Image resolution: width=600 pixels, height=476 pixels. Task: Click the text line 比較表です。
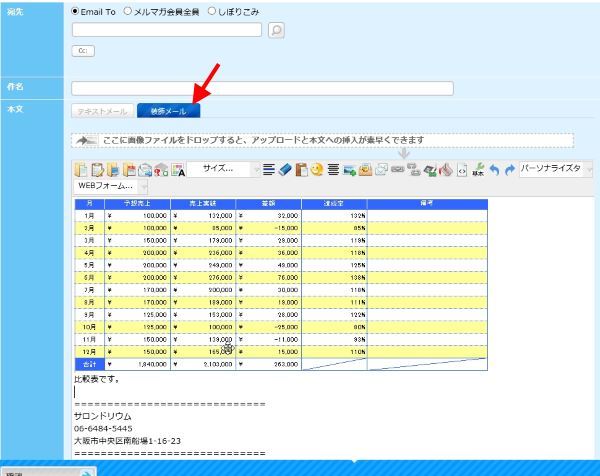97,380
